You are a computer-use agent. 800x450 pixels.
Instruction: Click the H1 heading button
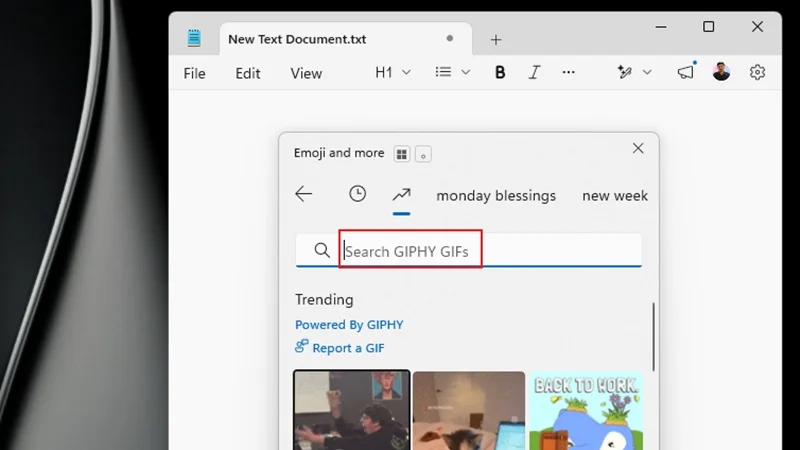(x=384, y=72)
